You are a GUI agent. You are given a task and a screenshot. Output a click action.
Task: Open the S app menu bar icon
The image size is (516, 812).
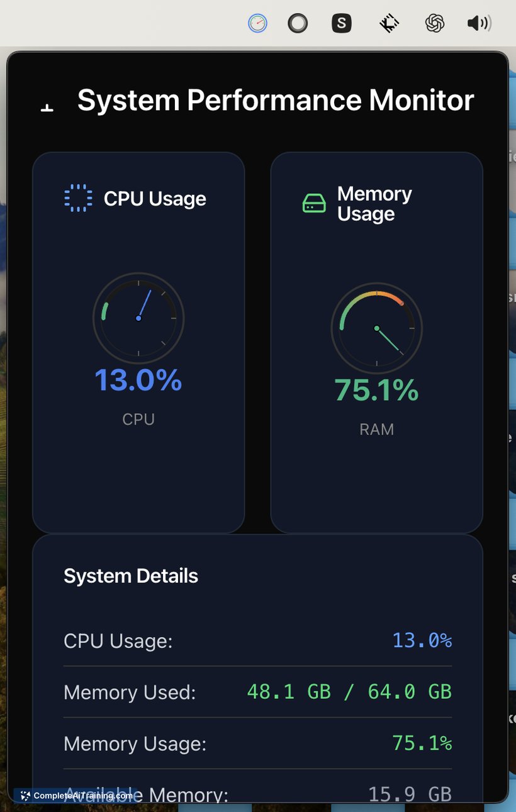coord(342,24)
